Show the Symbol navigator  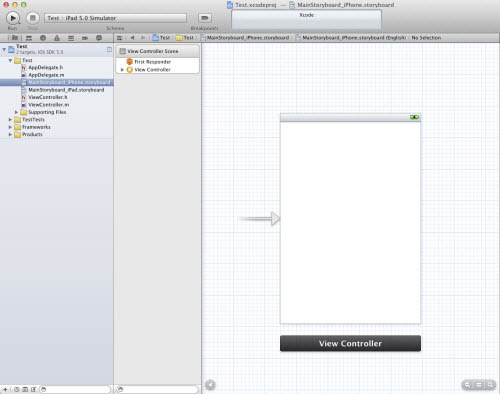(29, 38)
